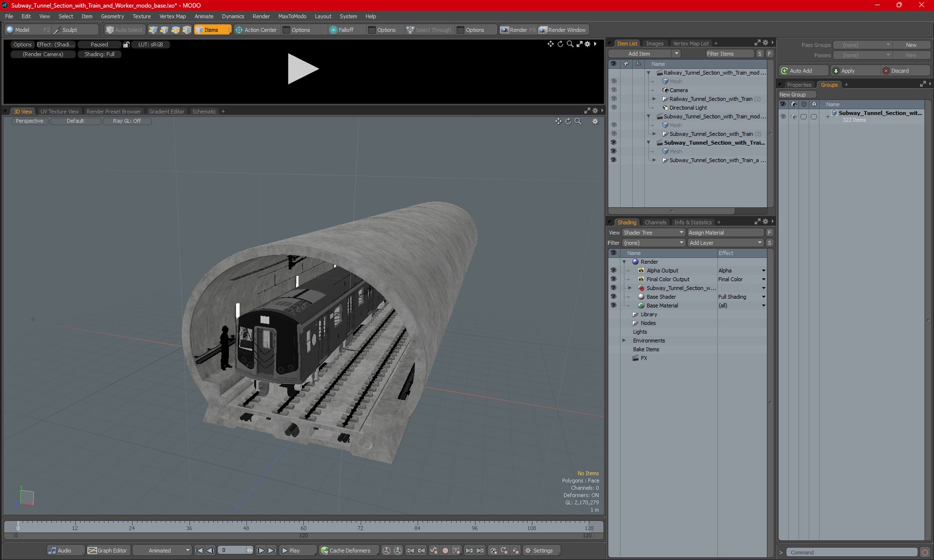This screenshot has height=560, width=934.
Task: Click 3D viewport pan arrows icon
Action: (558, 121)
